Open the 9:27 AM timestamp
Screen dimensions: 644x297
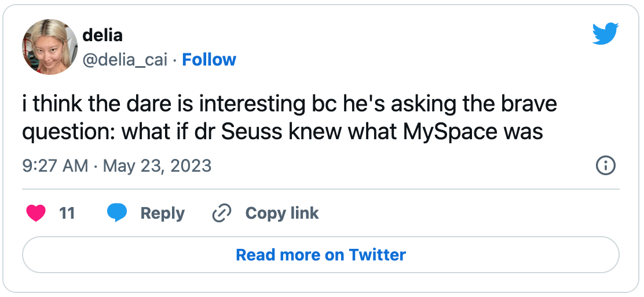pyautogui.click(x=55, y=166)
